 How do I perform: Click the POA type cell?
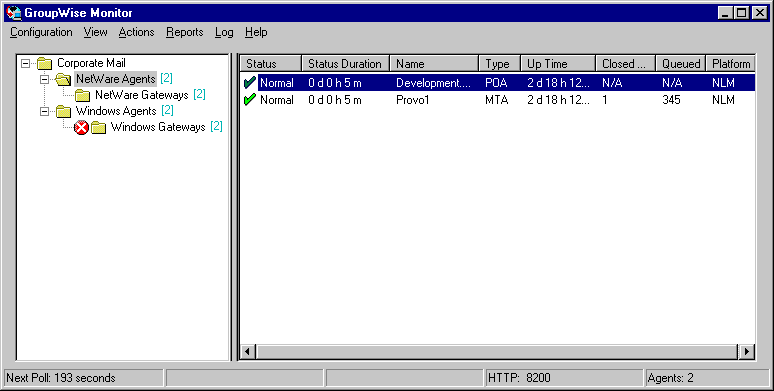(x=496, y=83)
